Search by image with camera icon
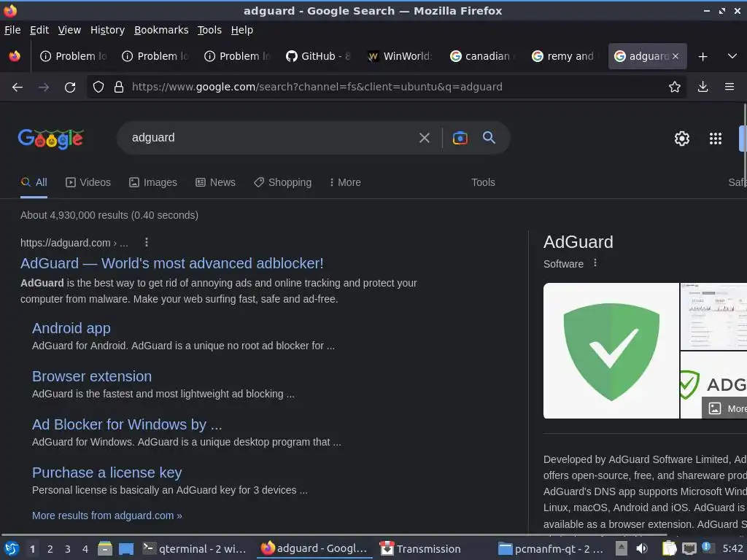The height and width of the screenshot is (560, 747). 460,138
